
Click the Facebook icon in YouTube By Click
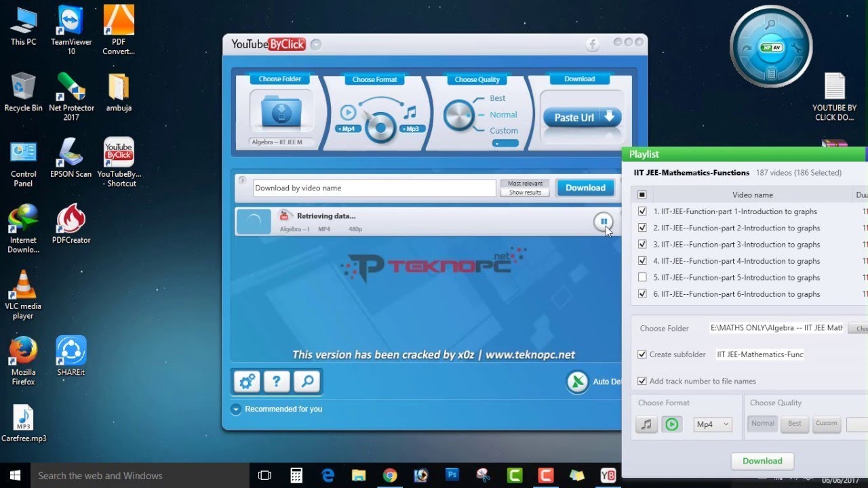[593, 45]
